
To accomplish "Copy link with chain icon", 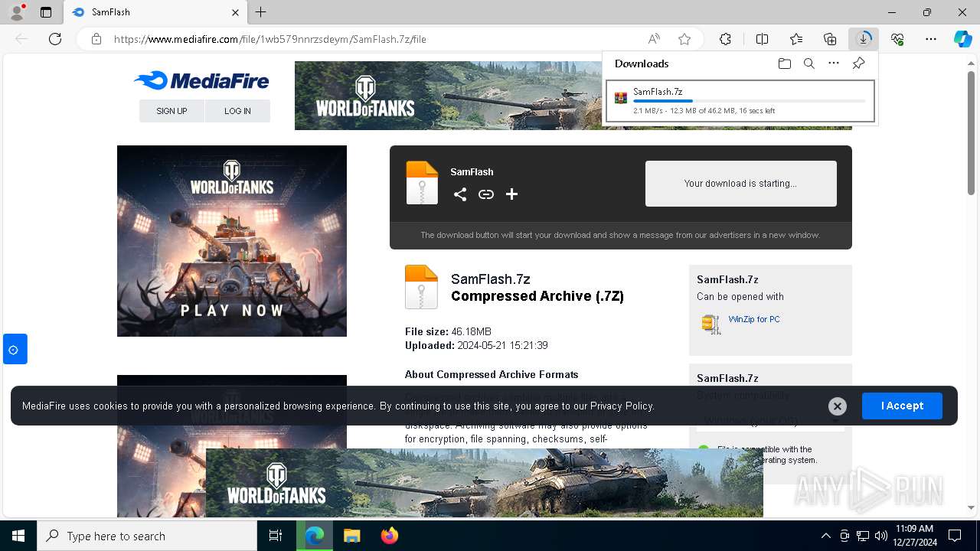I will (x=485, y=194).
